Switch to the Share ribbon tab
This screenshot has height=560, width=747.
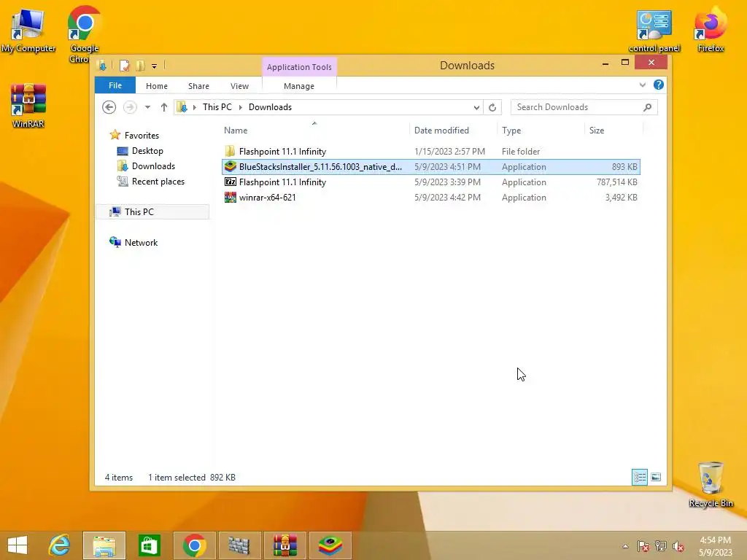pos(198,86)
